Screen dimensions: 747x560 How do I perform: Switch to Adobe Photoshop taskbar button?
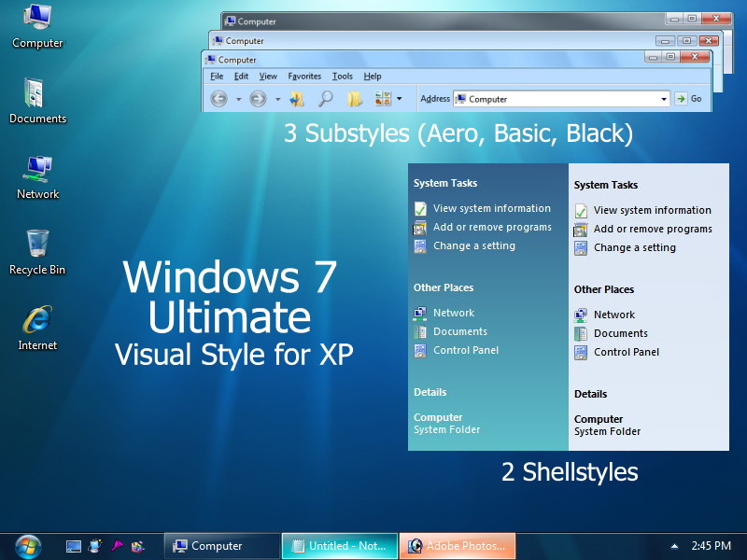[458, 546]
